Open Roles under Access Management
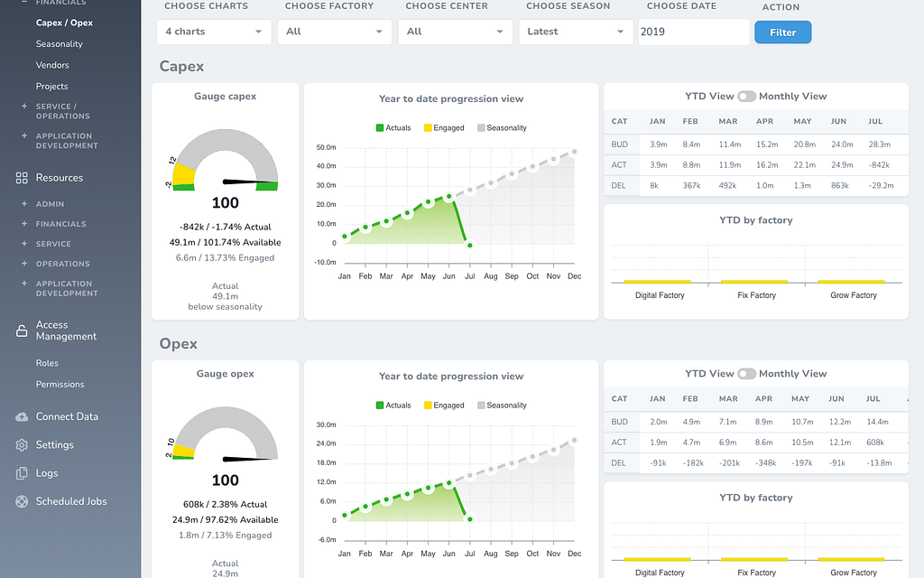 click(47, 363)
